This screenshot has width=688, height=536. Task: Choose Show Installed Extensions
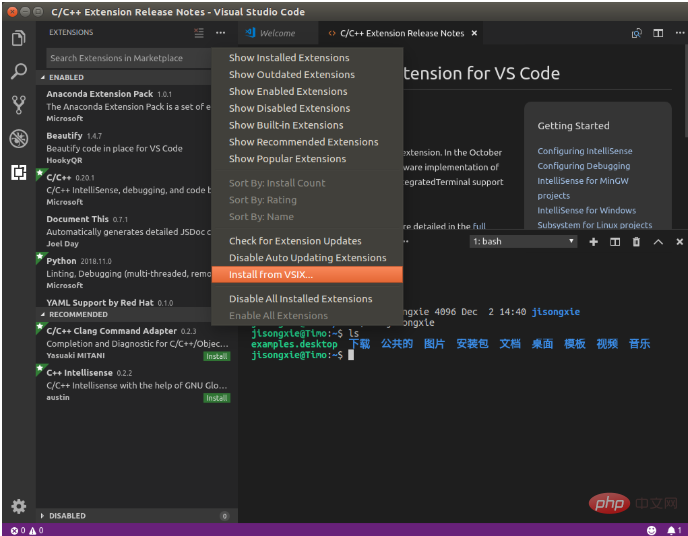point(307,58)
